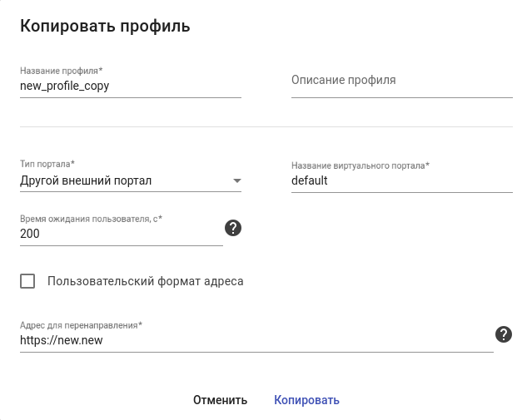Click the "Описание профиля" input field

401,81
